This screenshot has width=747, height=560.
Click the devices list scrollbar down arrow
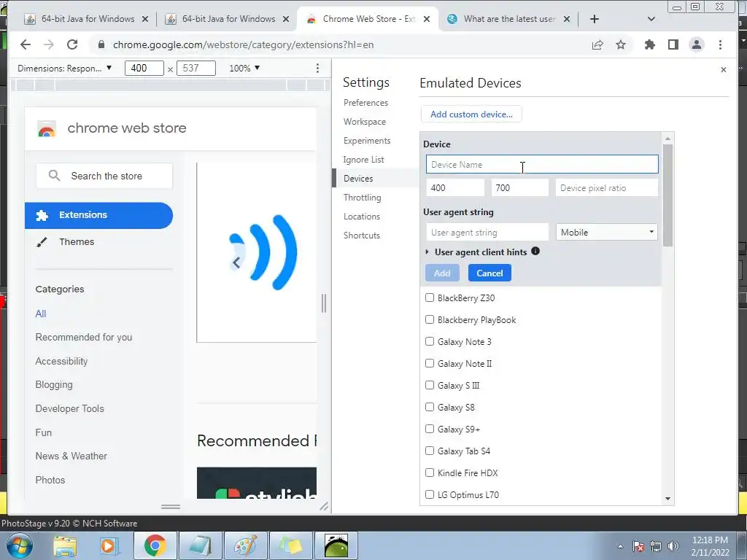(x=668, y=499)
